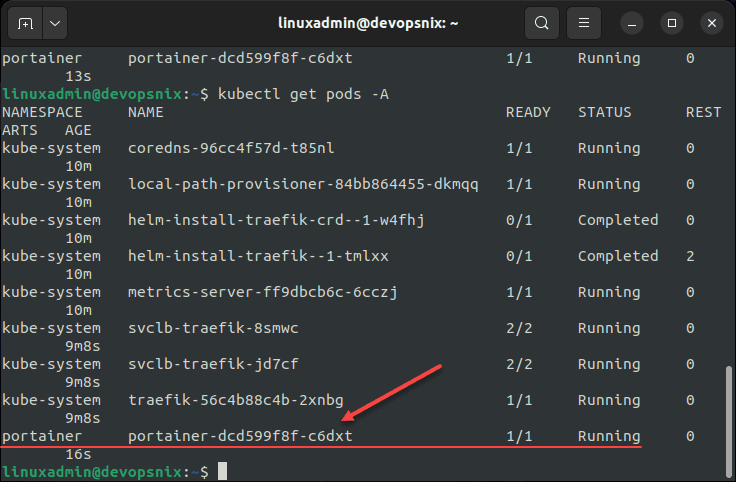The image size is (736, 482).
Task: Click the NAMESPACE column header
Action: (42, 112)
